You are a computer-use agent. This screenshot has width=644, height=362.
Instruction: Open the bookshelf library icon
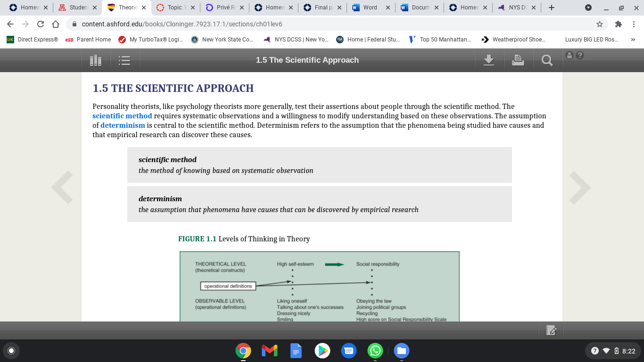tap(96, 60)
